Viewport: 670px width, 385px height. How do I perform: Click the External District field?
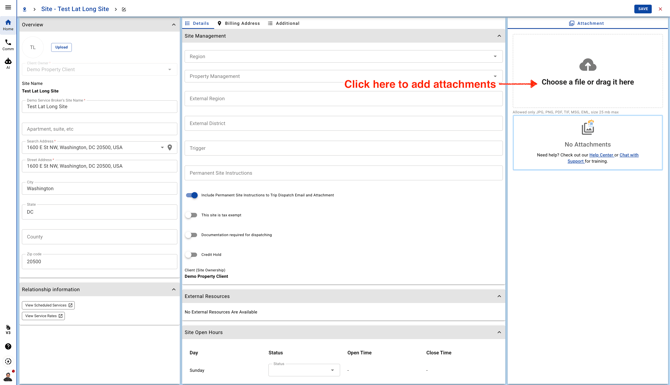tap(344, 123)
